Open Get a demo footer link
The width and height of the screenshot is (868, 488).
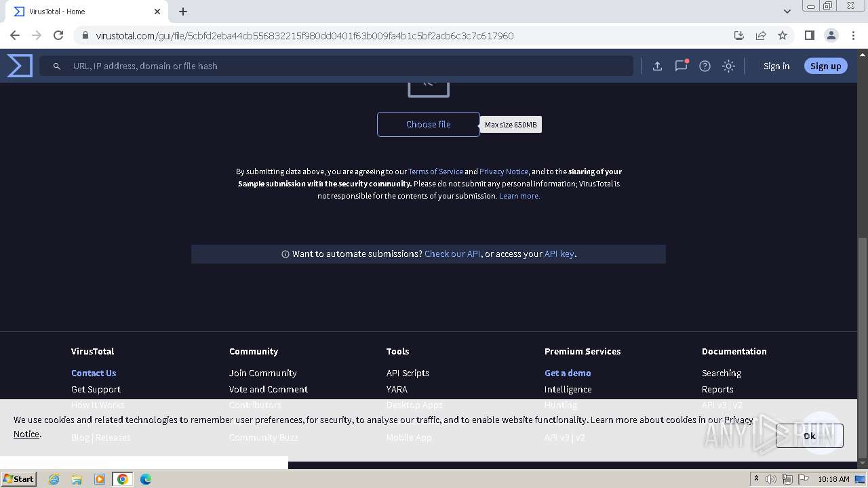pos(568,373)
